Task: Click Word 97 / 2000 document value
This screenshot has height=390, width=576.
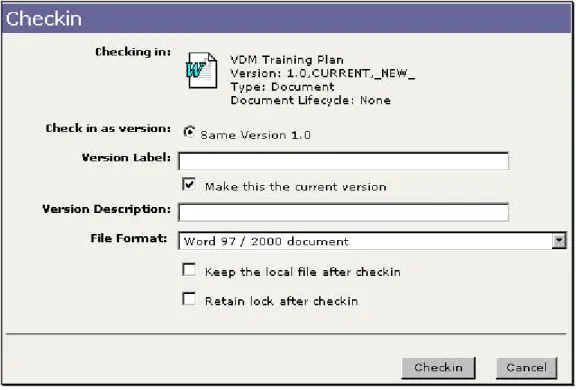Action: coord(266,241)
